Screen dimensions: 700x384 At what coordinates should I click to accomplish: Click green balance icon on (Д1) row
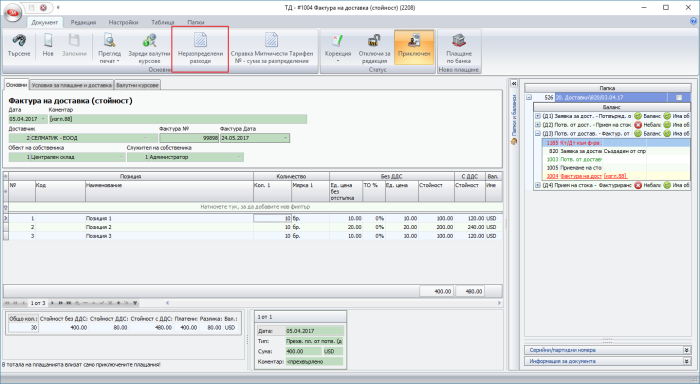coord(638,116)
